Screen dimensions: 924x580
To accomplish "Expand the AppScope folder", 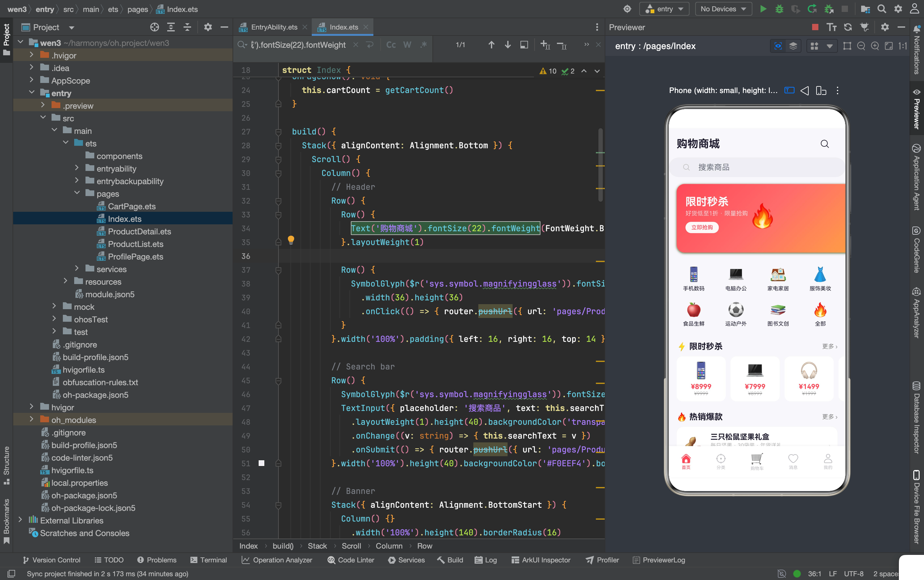I will tap(31, 80).
